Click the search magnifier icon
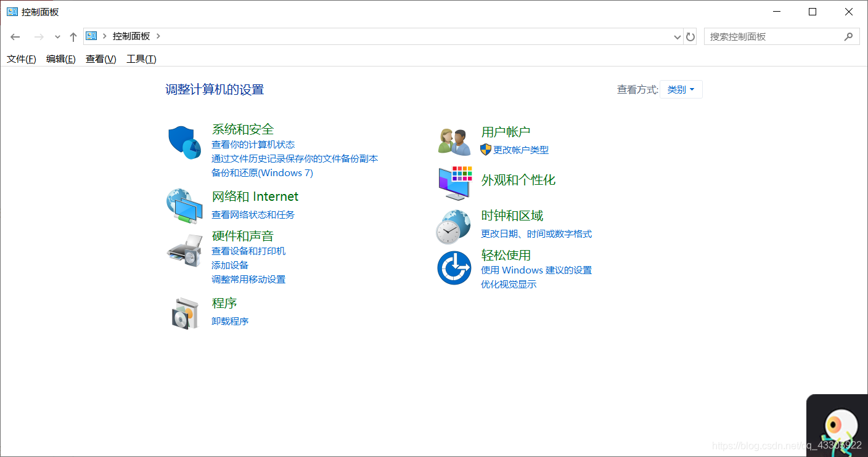 [x=848, y=36]
